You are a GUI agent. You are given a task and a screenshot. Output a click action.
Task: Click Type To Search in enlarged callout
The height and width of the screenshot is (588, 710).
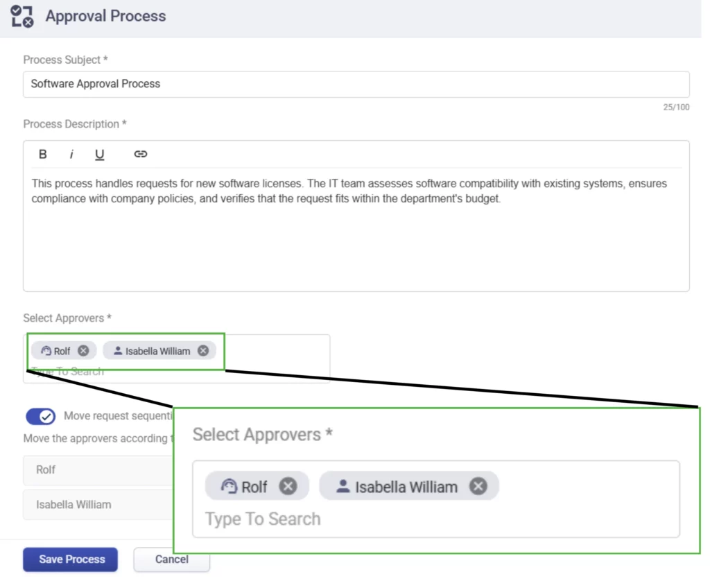click(263, 519)
